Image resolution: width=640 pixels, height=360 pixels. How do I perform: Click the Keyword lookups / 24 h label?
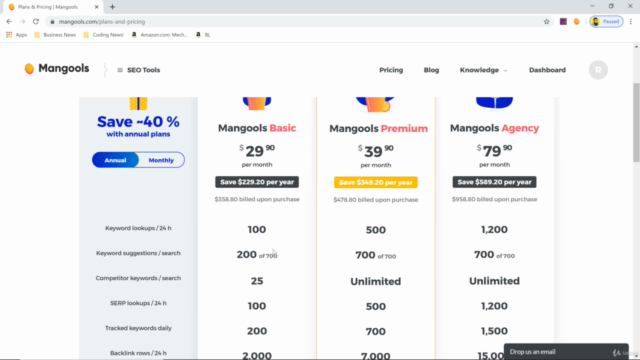tap(138, 228)
